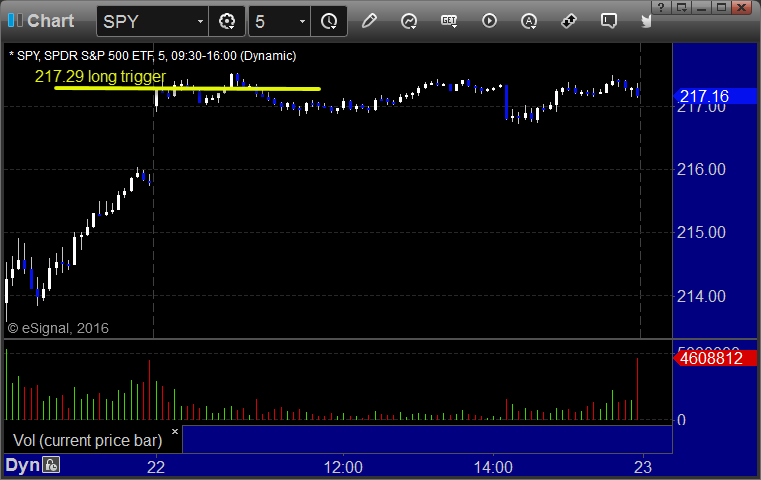Select the pencil drawing tool

click(x=369, y=21)
